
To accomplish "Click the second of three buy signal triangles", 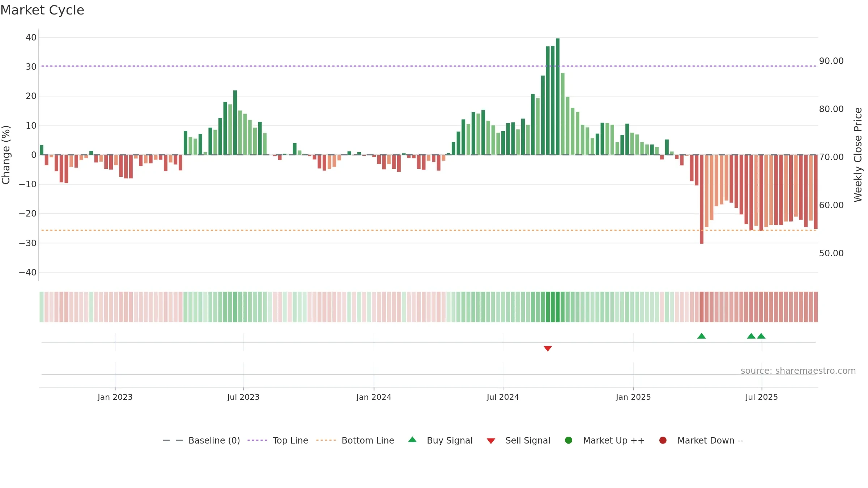I will tap(751, 336).
